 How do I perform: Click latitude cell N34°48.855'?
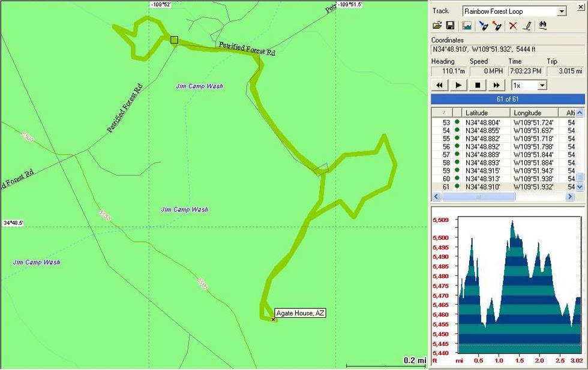(482, 131)
